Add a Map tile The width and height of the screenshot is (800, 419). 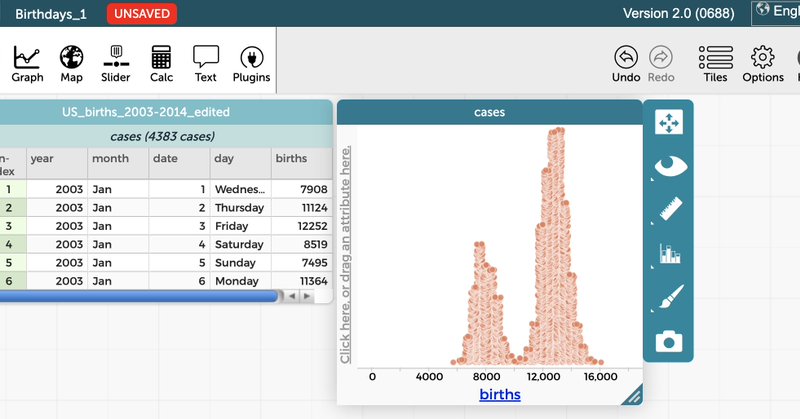[x=71, y=64]
